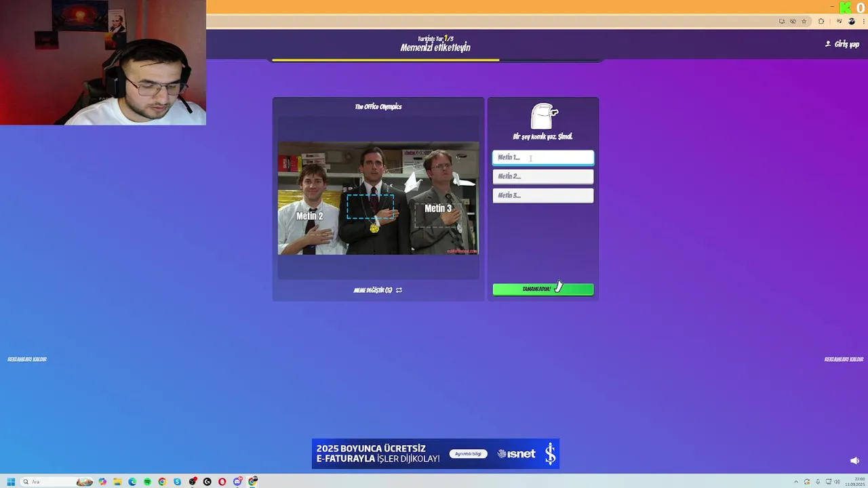
Task: Focus the Metin 2 text field
Action: pyautogui.click(x=543, y=176)
